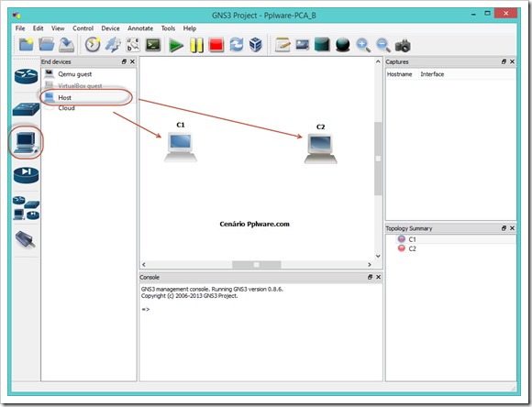The width and height of the screenshot is (532, 407).
Task: Click the Save project icon
Action: pyautogui.click(x=66, y=45)
